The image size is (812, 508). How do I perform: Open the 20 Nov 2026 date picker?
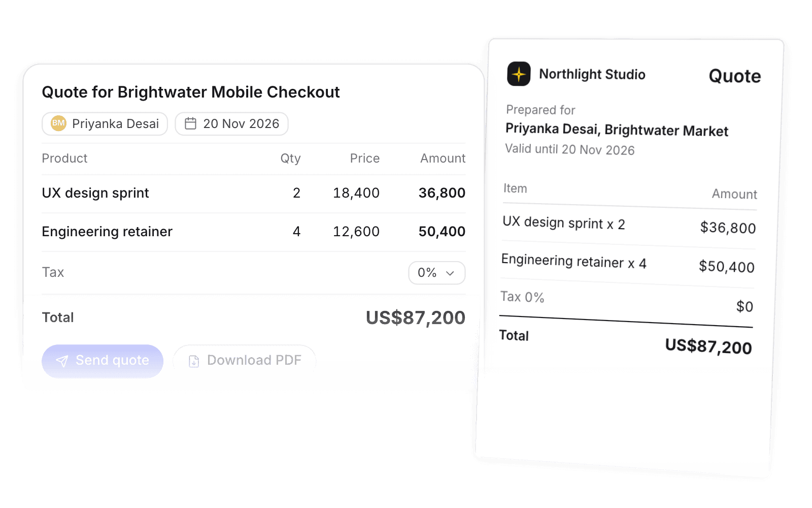tap(232, 124)
